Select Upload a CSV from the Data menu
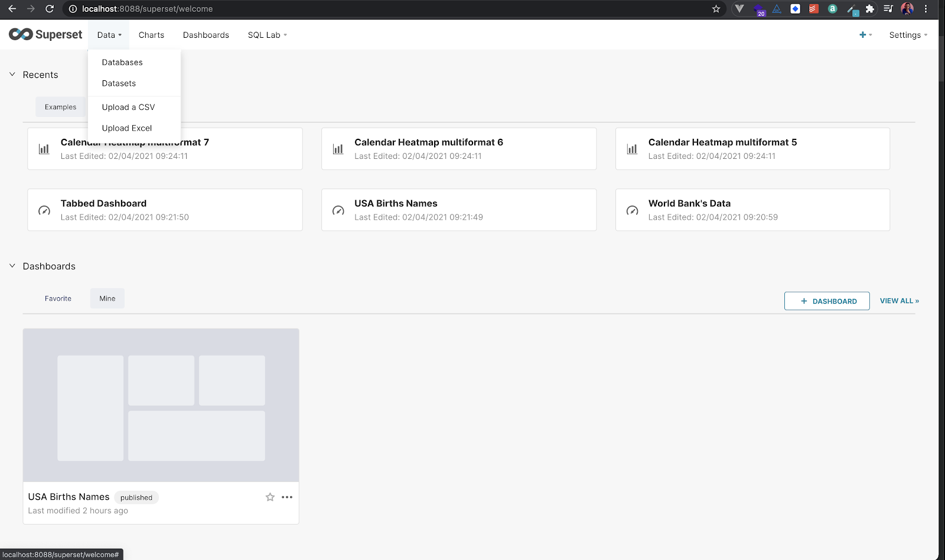 tap(128, 107)
